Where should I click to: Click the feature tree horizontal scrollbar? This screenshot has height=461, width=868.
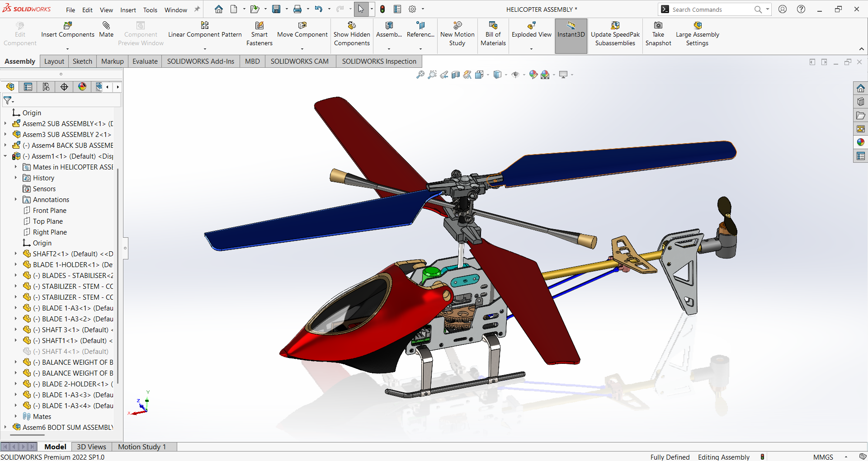pyautogui.click(x=27, y=435)
